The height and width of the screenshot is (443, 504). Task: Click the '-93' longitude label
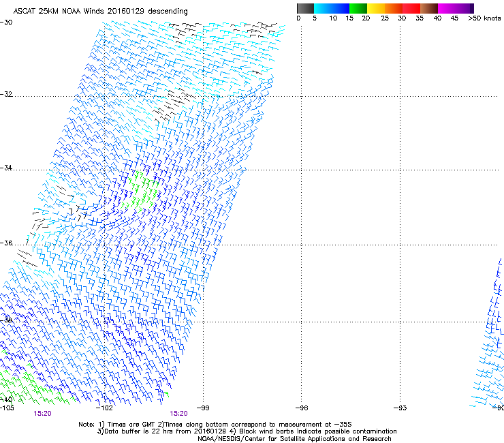[400, 408]
